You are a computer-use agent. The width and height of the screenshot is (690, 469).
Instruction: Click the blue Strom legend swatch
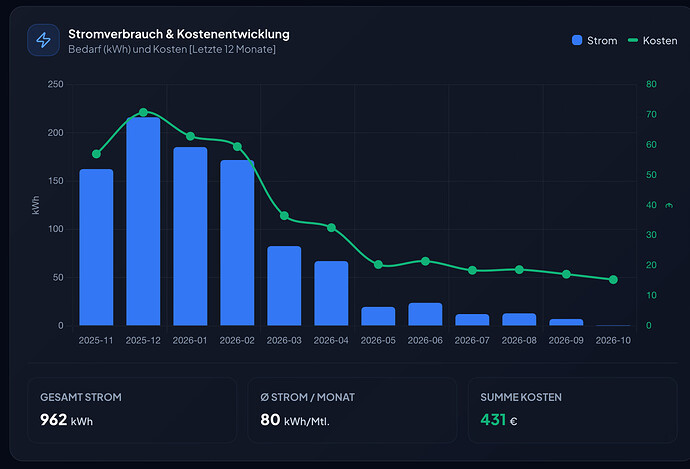[577, 40]
